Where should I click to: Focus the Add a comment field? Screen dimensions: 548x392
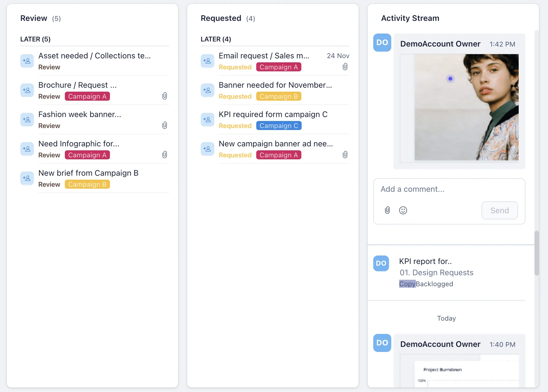pyautogui.click(x=449, y=189)
